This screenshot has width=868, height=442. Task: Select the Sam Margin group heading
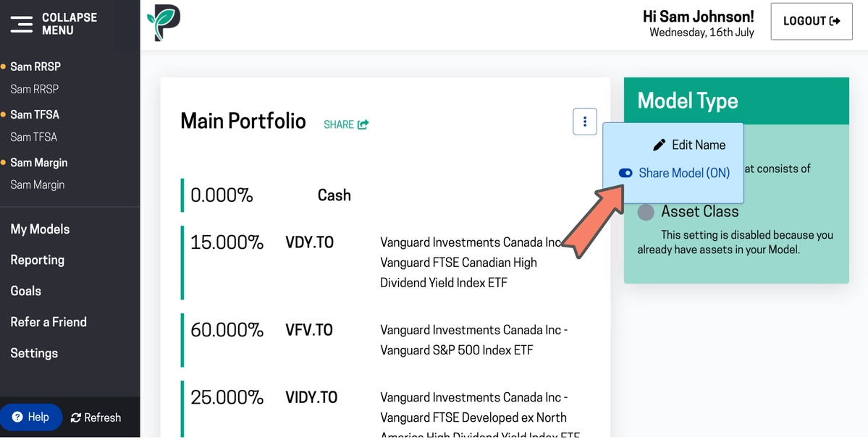coord(39,163)
